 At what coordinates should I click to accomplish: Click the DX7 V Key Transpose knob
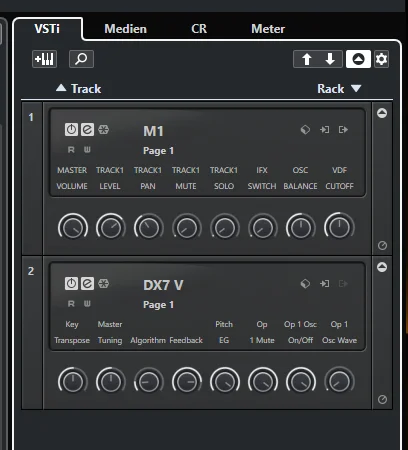[73, 382]
